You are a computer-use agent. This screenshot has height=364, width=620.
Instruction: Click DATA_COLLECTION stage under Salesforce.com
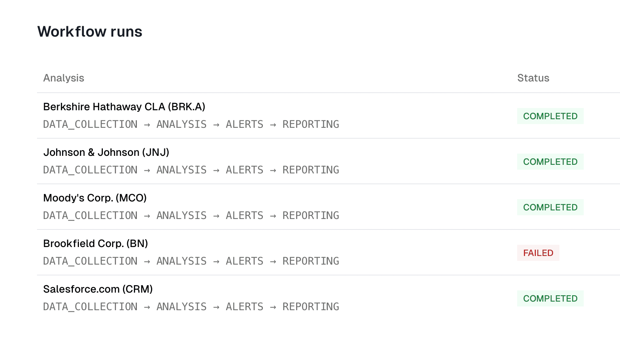point(90,307)
